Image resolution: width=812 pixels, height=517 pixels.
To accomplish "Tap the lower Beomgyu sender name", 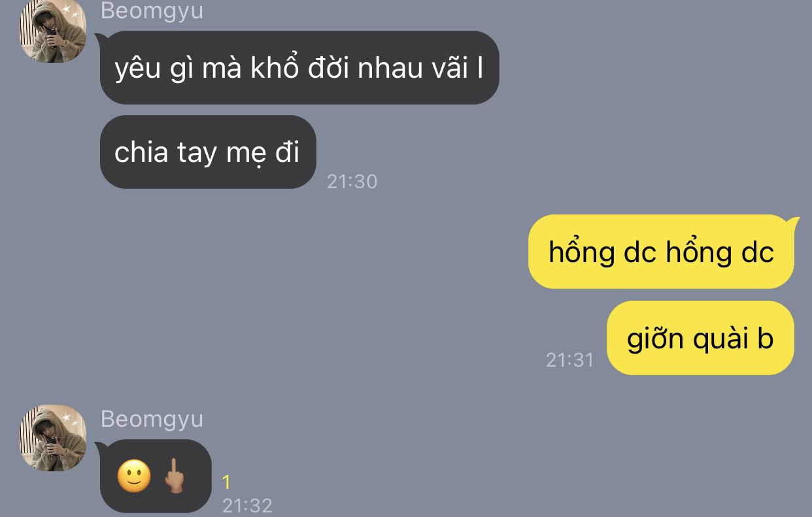I will coord(152,419).
